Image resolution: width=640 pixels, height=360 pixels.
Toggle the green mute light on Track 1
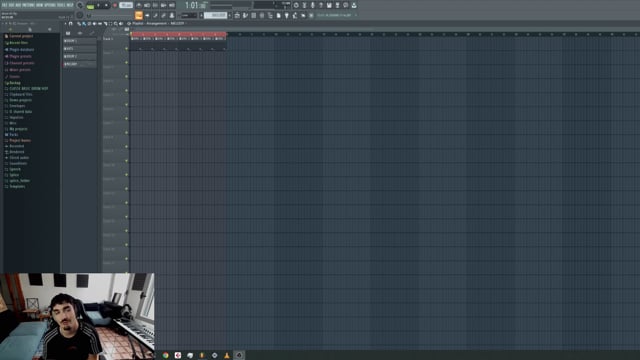point(127,49)
